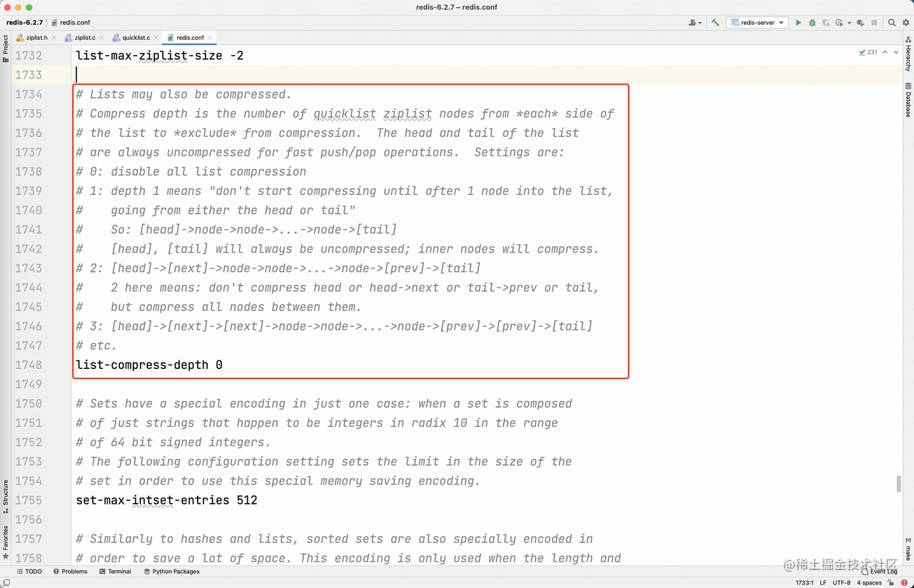Screen dimensions: 914x588
Task: Change the 4 spaces indent setting
Action: point(869,583)
